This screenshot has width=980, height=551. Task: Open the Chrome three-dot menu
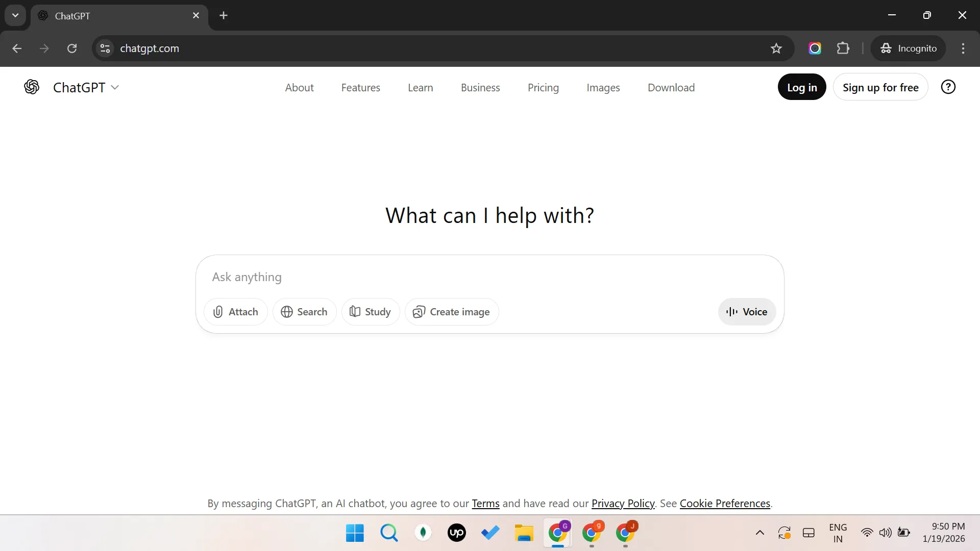click(963, 48)
